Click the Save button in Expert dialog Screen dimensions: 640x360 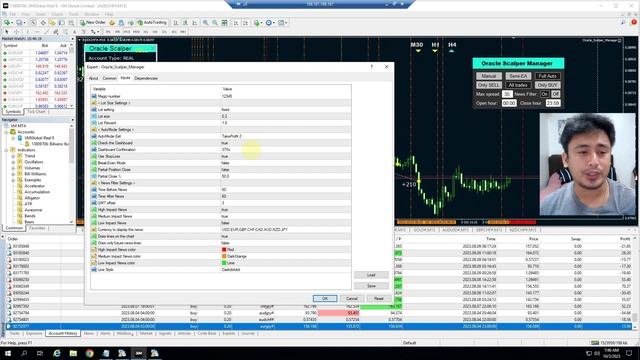(371, 286)
